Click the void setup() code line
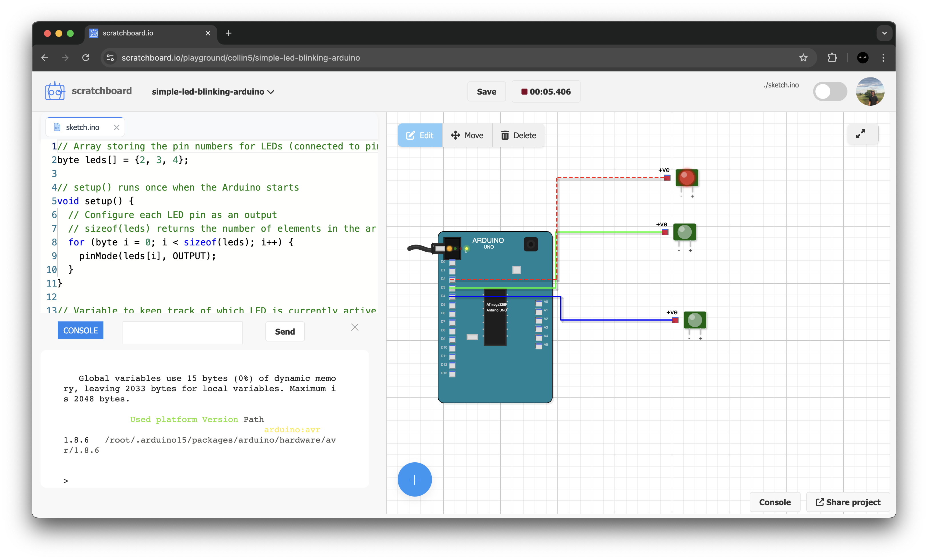Viewport: 928px width, 560px height. 95,201
